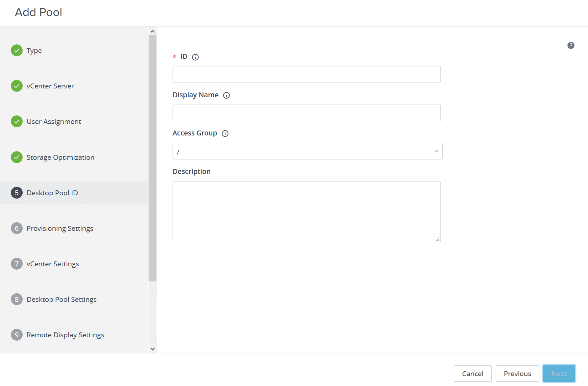Click the ID info icon
Viewport: 588px width, 386px height.
[x=195, y=57]
